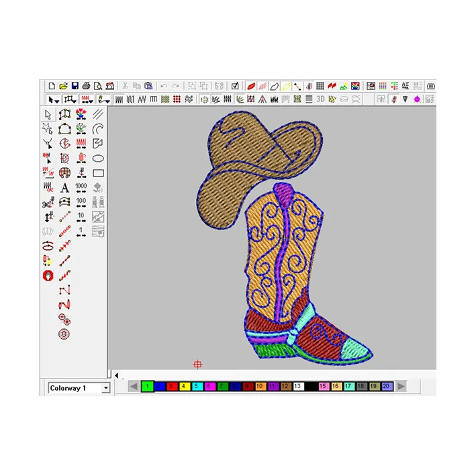Open a design file with the folder icon

[x=64, y=86]
